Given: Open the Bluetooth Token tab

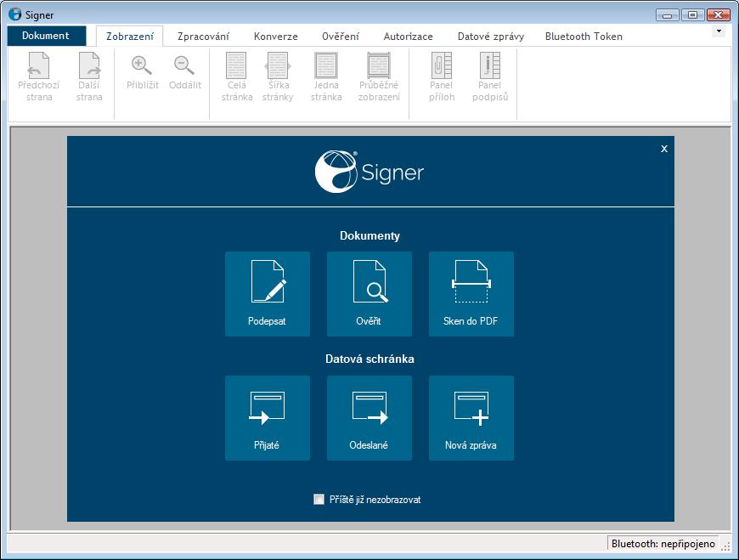Looking at the screenshot, I should [x=584, y=37].
